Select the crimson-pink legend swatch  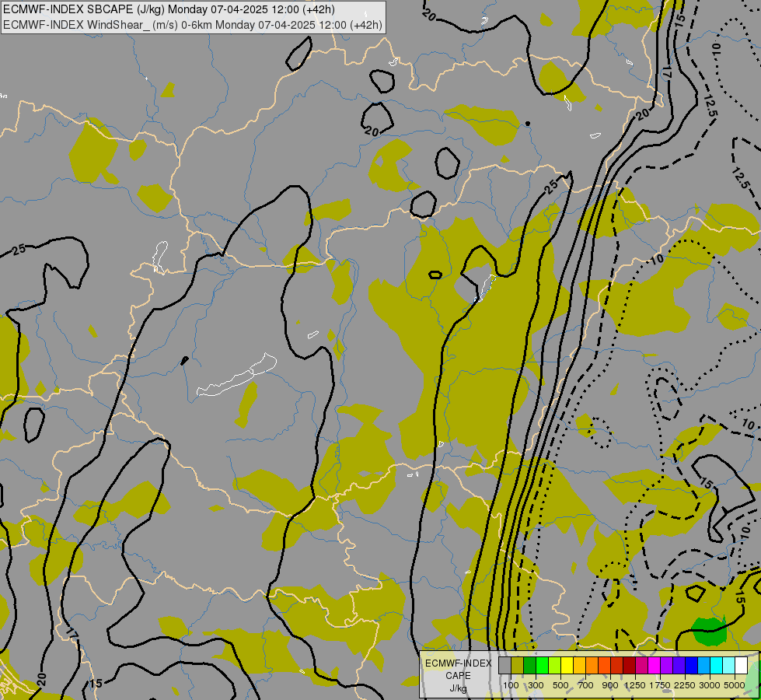[641, 665]
